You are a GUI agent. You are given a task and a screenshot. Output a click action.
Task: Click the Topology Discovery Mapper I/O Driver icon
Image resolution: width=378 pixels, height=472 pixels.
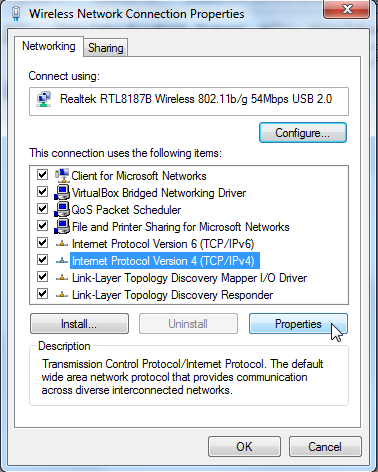tap(62, 278)
